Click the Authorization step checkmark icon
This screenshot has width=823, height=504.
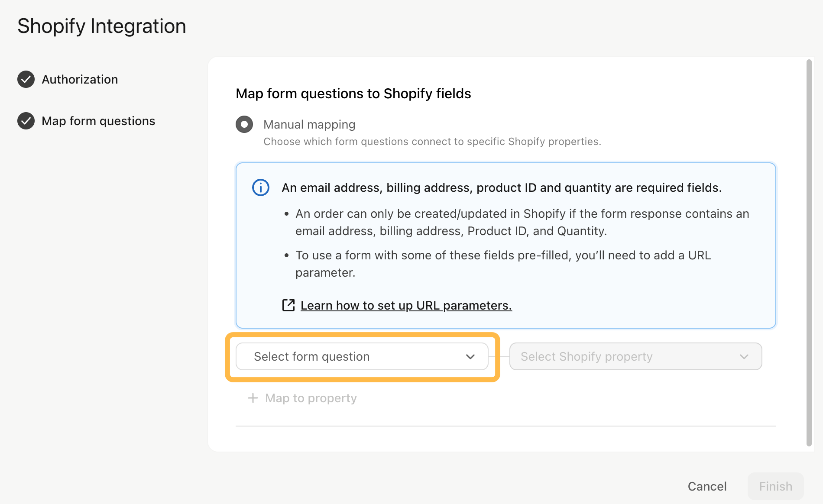(x=26, y=79)
